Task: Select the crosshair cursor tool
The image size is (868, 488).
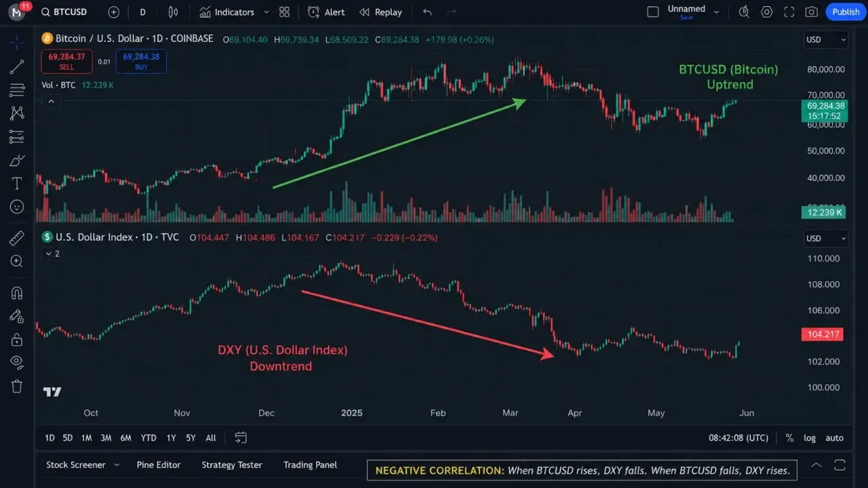Action: tap(17, 42)
